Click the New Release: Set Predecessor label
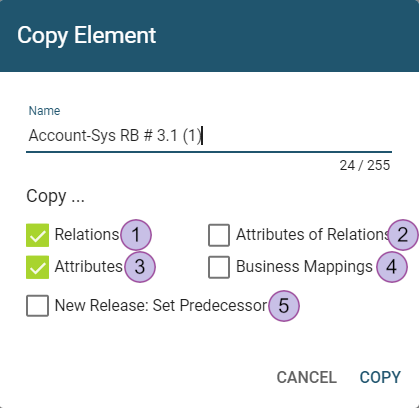 161,305
